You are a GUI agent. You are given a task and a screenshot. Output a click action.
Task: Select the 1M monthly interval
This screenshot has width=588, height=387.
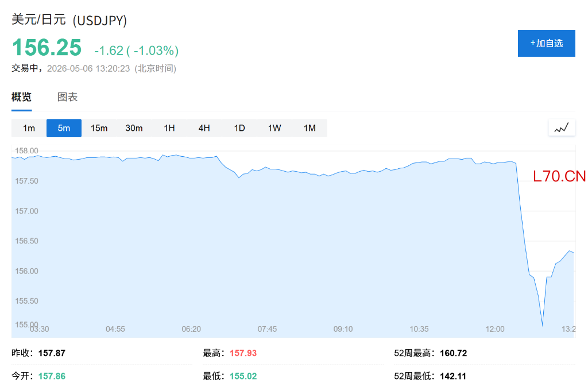[x=310, y=128]
